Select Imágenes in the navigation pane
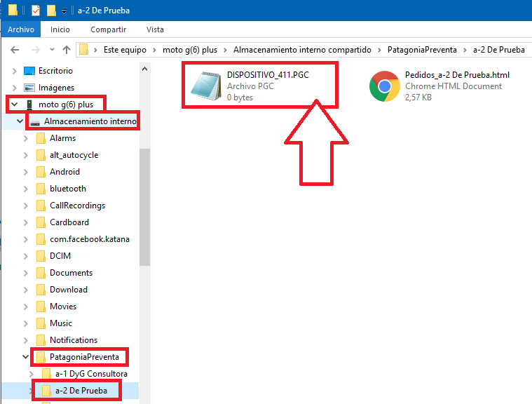Viewport: 532px width, 404px height. click(x=56, y=88)
